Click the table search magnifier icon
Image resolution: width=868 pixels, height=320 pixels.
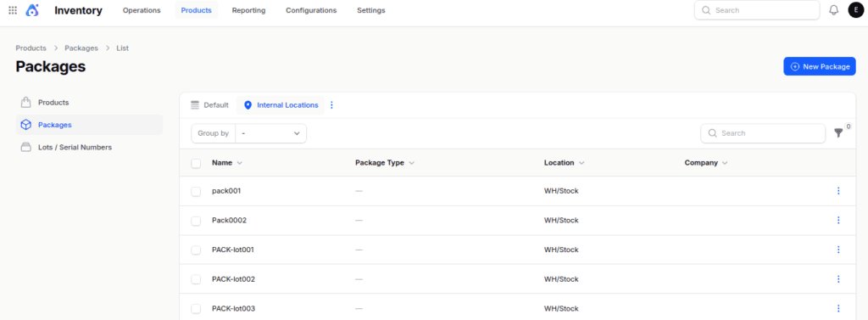point(712,133)
